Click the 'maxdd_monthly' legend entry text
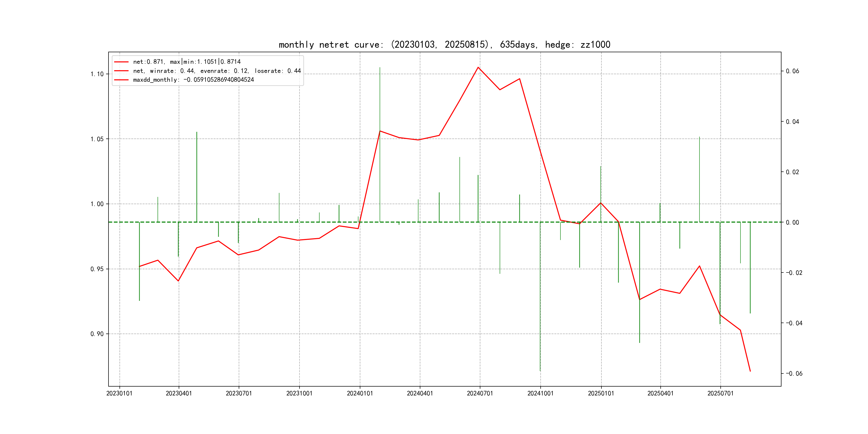The width and height of the screenshot is (868, 434). point(193,80)
